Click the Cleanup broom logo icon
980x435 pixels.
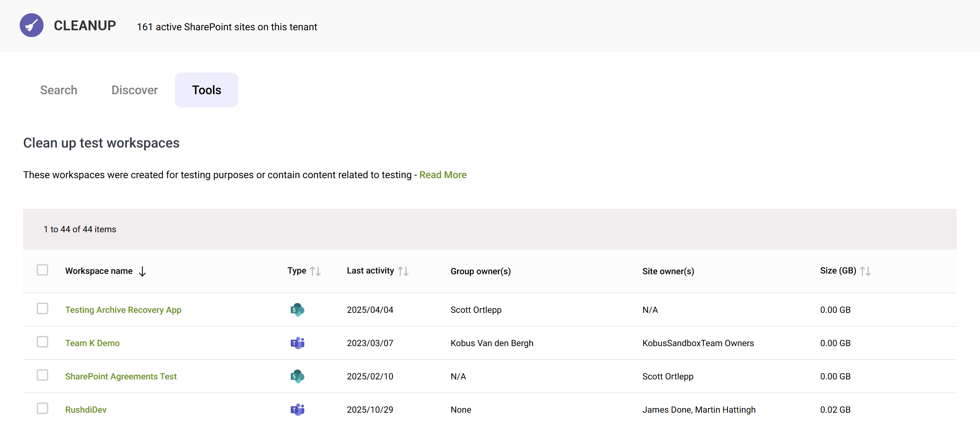coord(31,25)
